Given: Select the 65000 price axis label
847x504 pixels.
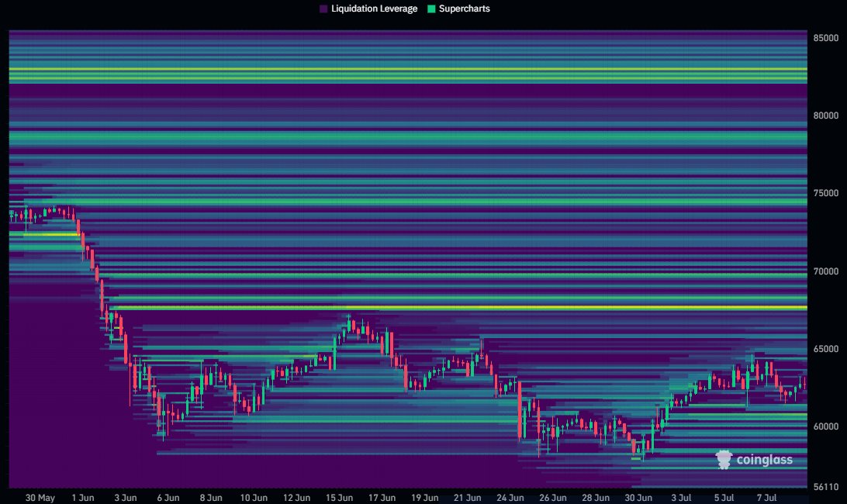Looking at the screenshot, I should click(826, 349).
